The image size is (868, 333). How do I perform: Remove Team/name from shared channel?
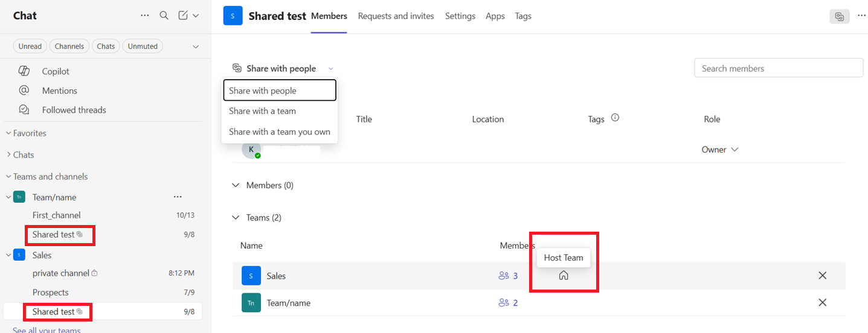(x=822, y=303)
